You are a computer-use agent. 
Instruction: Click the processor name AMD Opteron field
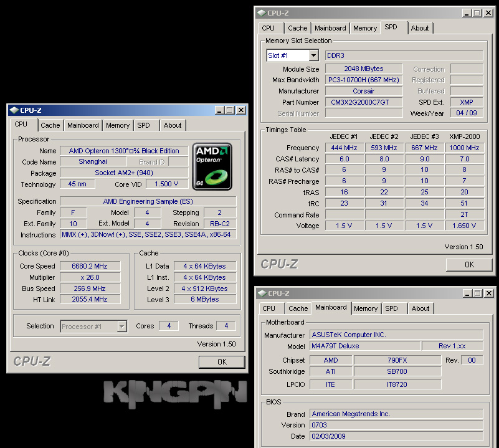(x=124, y=151)
